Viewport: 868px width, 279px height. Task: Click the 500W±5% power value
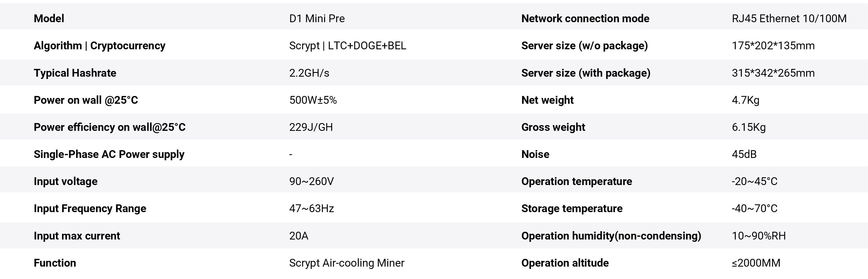point(313,100)
